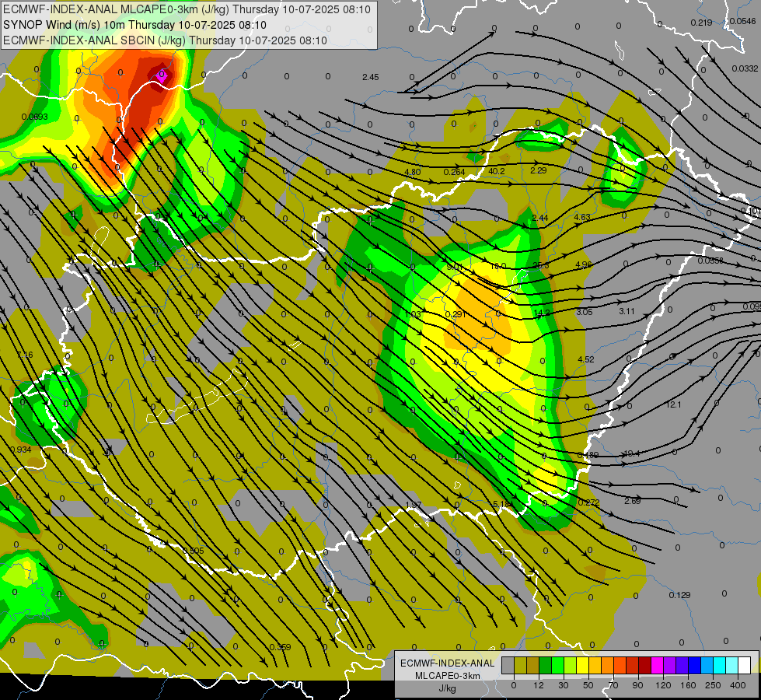This screenshot has height=700, width=761.
Task: Click the map value 3.11
Action: [x=627, y=311]
